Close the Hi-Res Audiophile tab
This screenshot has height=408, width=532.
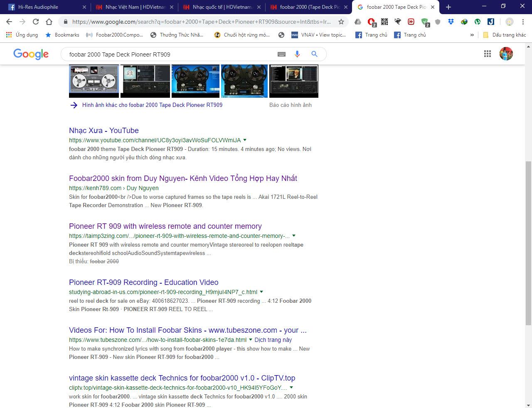[x=84, y=7]
